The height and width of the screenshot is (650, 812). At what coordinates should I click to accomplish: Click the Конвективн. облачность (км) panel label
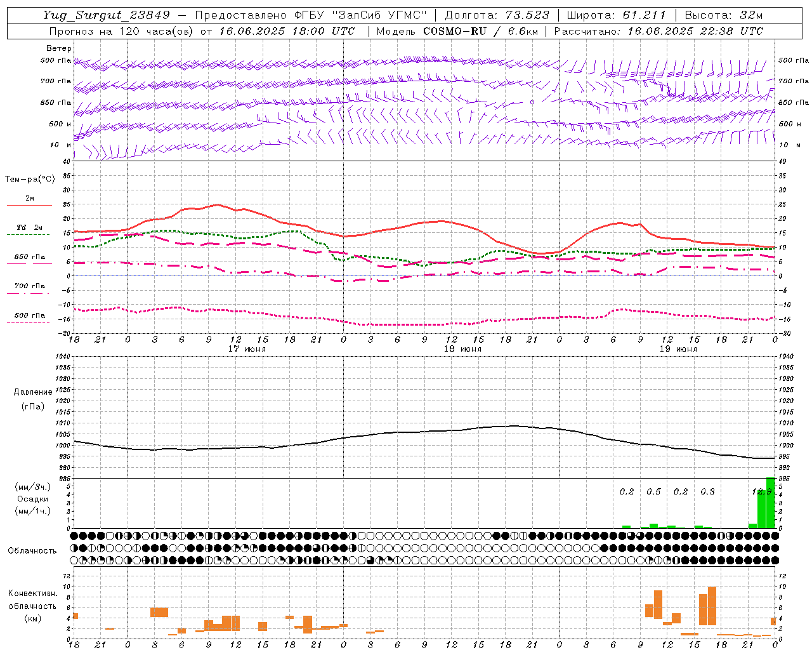click(x=32, y=606)
